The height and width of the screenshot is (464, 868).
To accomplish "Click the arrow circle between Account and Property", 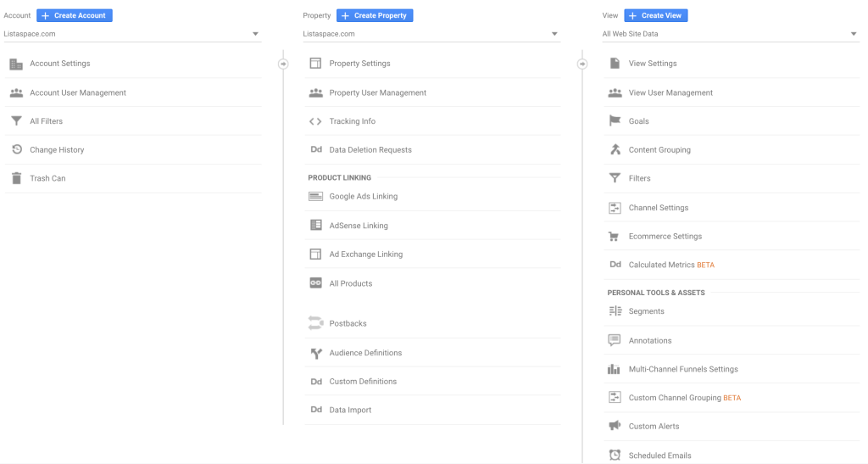I will coord(283,64).
